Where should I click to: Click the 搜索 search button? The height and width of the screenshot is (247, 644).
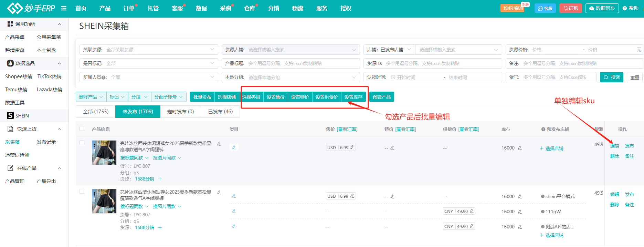[x=612, y=77]
